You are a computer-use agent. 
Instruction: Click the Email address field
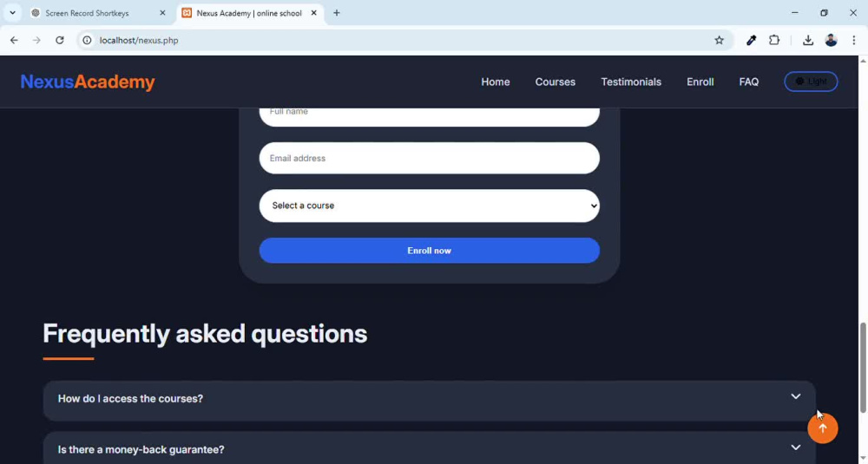pos(429,158)
